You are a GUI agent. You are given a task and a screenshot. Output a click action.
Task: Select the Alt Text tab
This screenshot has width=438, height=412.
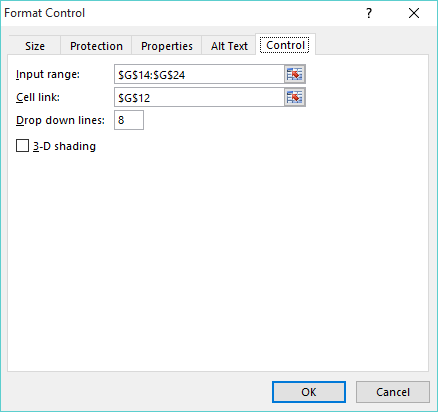[229, 46]
